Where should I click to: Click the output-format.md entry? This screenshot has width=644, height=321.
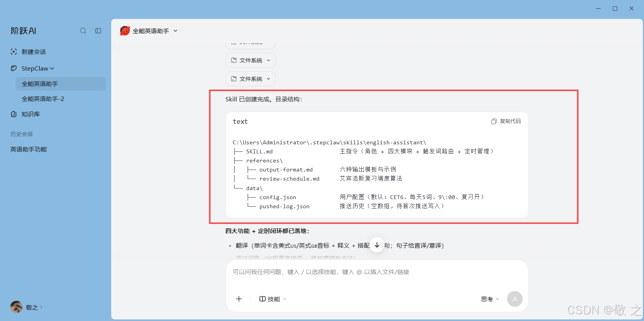click(286, 170)
